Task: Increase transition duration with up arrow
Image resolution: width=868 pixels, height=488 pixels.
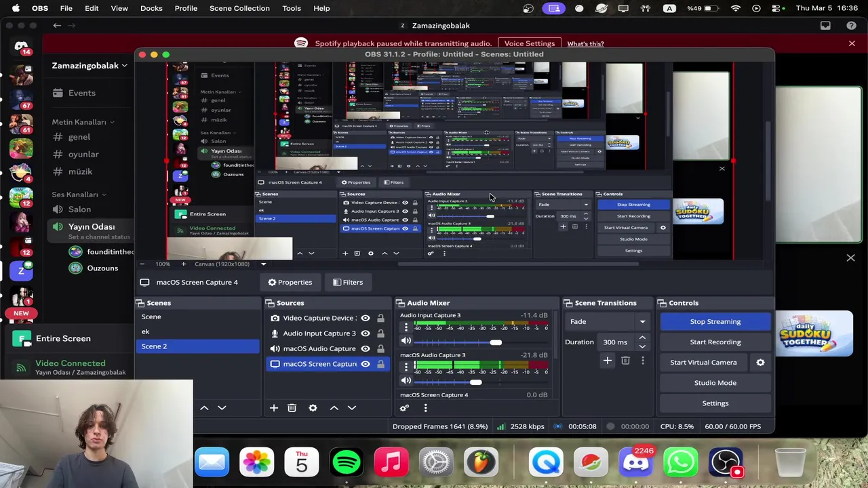Action: coord(642,338)
